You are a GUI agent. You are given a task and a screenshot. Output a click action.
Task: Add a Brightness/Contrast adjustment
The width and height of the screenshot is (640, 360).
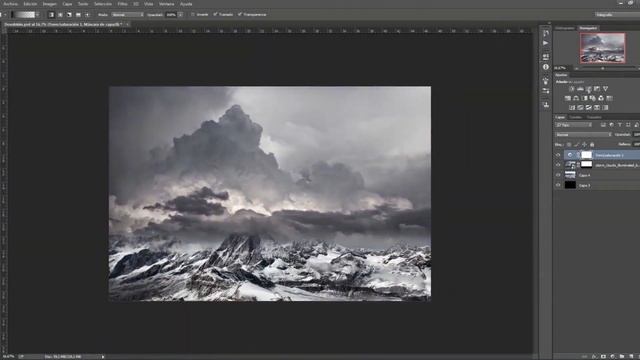(572, 89)
